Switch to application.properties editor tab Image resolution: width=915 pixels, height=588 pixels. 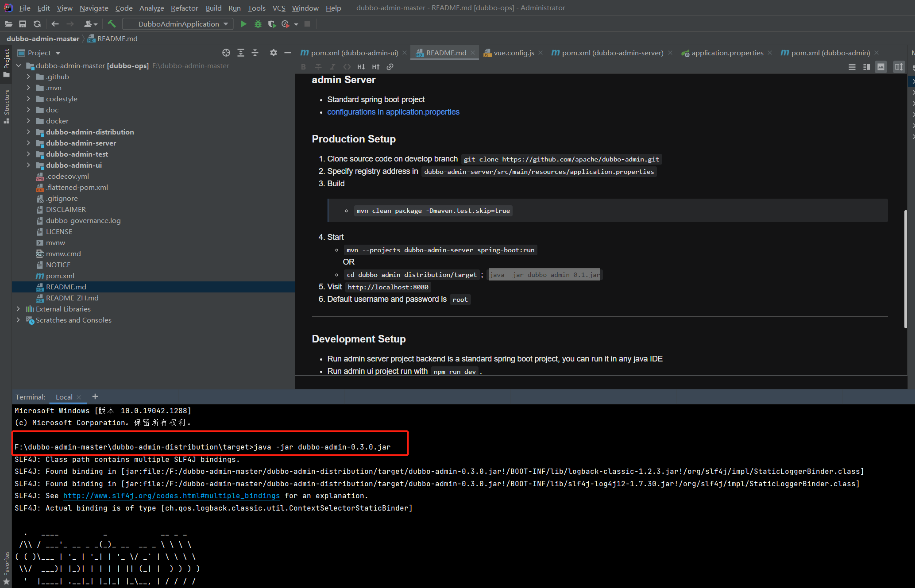pos(727,53)
